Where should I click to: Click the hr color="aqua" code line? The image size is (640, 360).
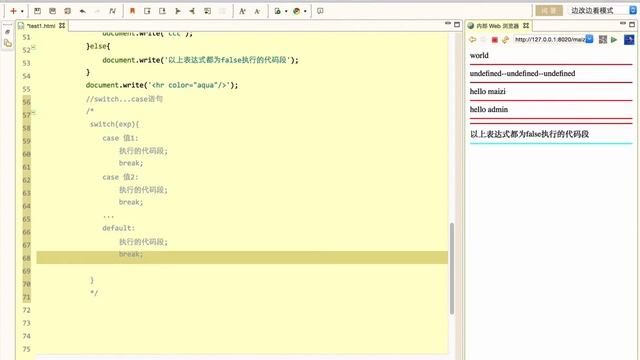(x=162, y=85)
